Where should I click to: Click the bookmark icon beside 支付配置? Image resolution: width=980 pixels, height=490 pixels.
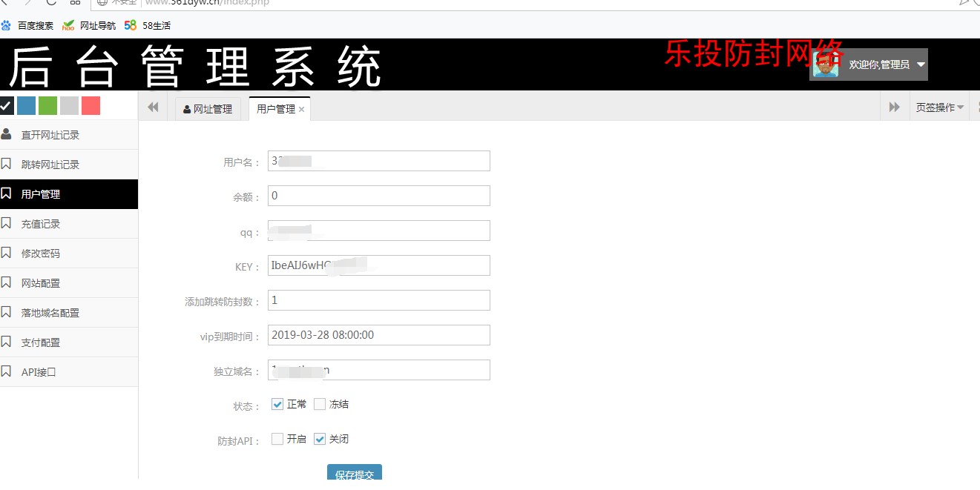tap(6, 342)
